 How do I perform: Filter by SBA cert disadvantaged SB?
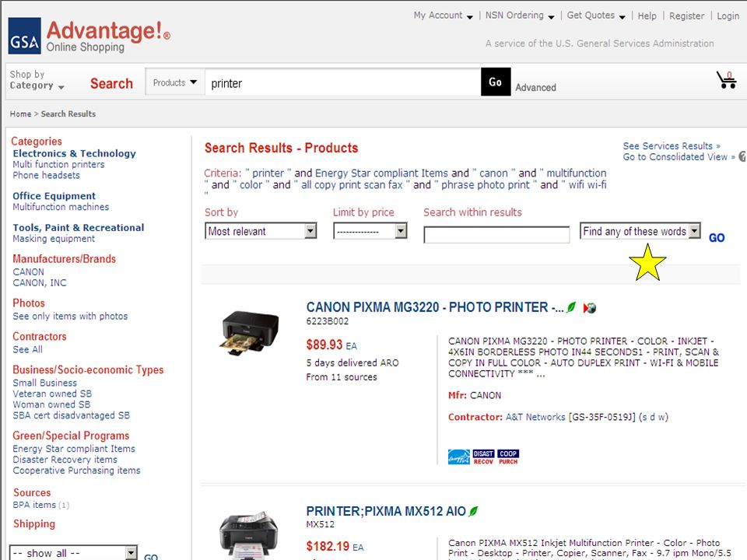point(71,415)
